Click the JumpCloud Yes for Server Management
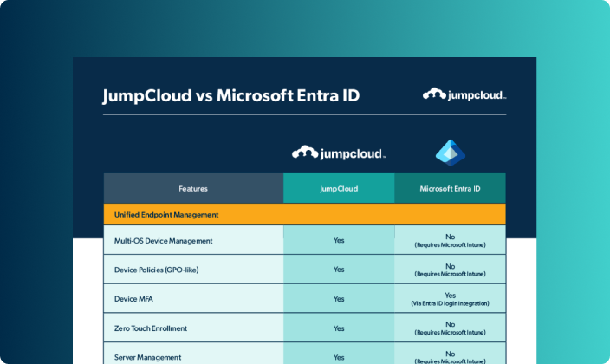The image size is (610, 364). click(339, 357)
